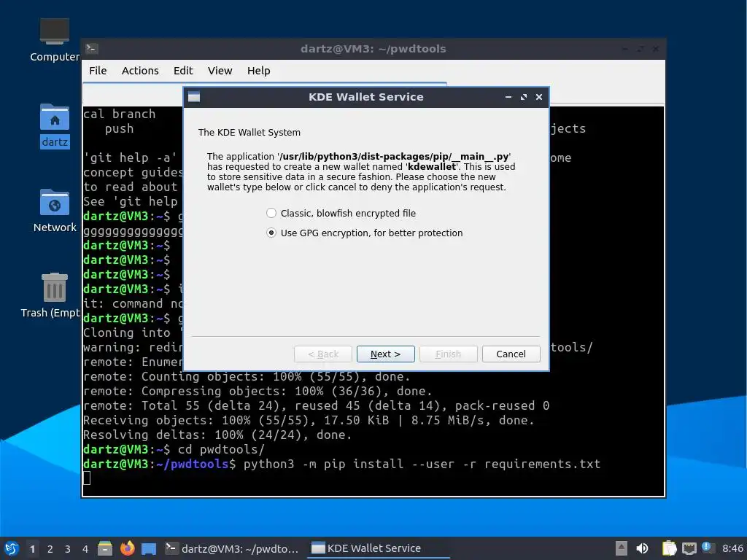
Task: Switch to workspace 3 in pager
Action: coord(68,549)
